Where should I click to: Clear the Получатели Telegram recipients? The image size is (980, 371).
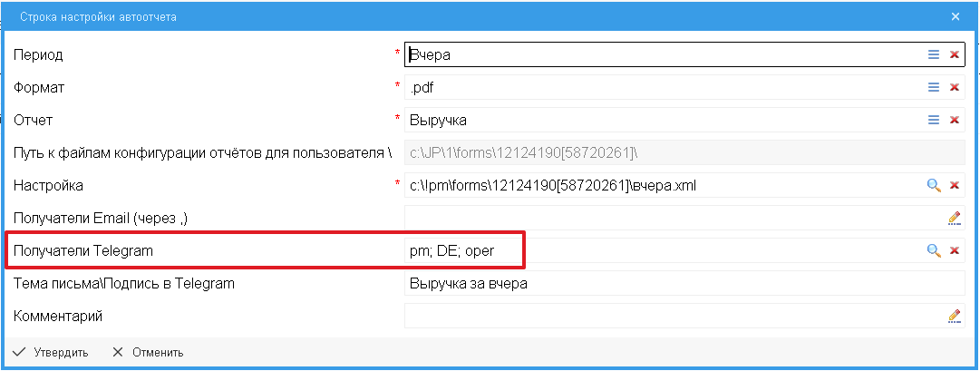954,250
